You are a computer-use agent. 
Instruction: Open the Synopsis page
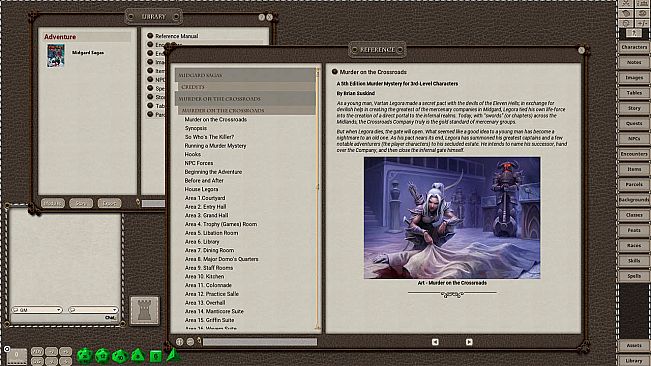(196, 128)
